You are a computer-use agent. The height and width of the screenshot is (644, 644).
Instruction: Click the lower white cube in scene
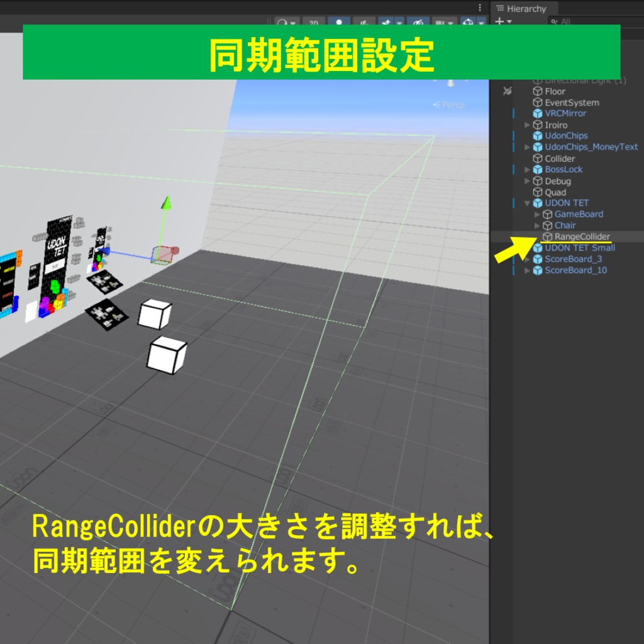[166, 355]
